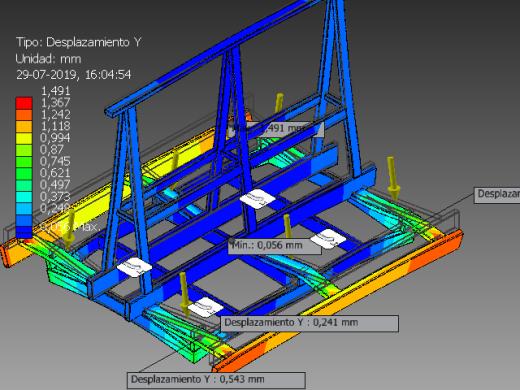Image resolution: width=520 pixels, height=390 pixels.
Task: Click the red swatch at the legend top
Action: point(24,103)
